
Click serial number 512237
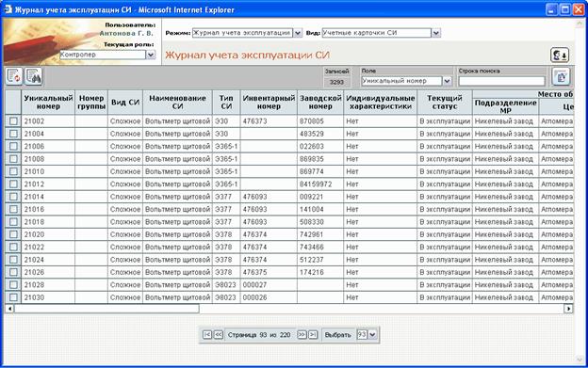312,260
